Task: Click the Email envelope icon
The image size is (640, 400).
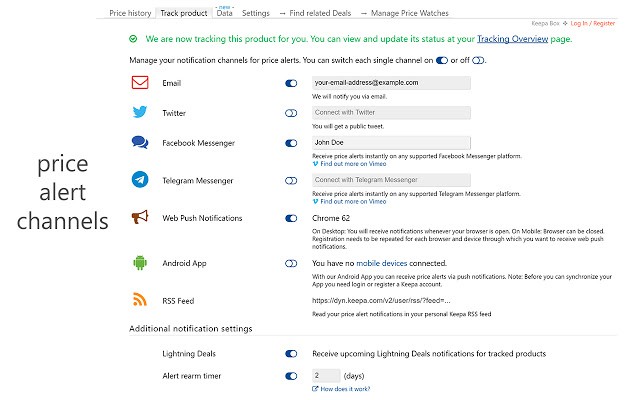Action: (141, 83)
